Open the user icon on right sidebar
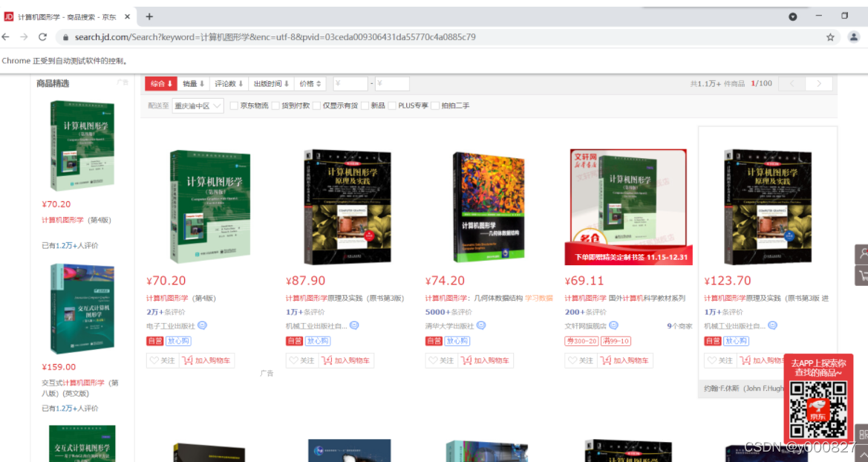868x462 pixels. pos(862,255)
